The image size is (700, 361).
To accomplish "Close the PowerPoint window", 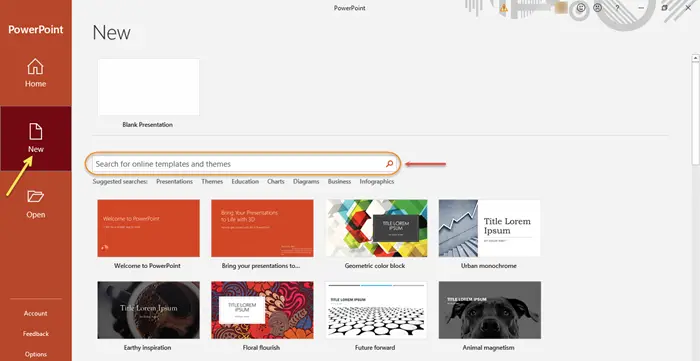I will tap(688, 8).
